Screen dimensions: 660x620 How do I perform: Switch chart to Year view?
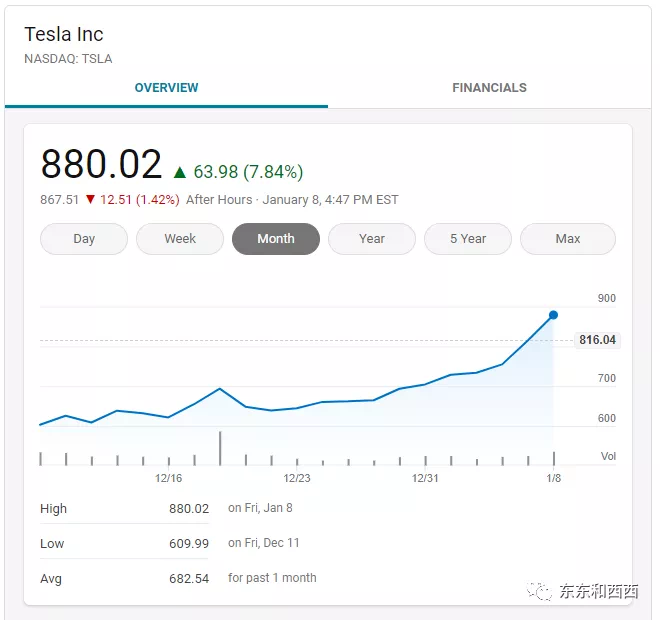click(372, 239)
